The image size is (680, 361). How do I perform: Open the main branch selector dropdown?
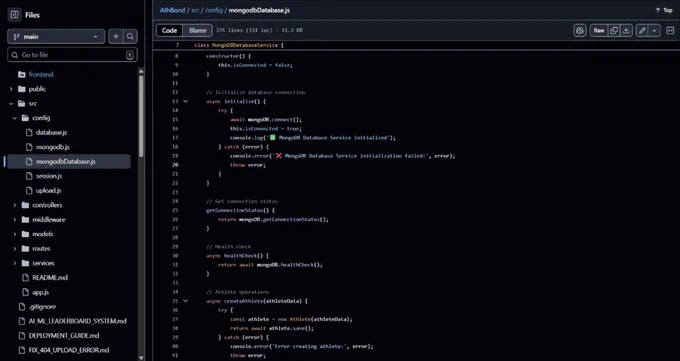(x=56, y=37)
